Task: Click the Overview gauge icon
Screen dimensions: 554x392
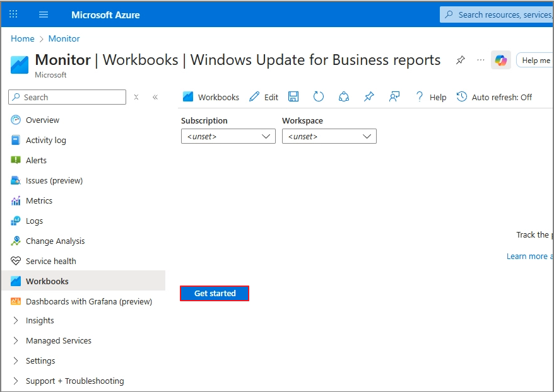Action: pyautogui.click(x=16, y=120)
